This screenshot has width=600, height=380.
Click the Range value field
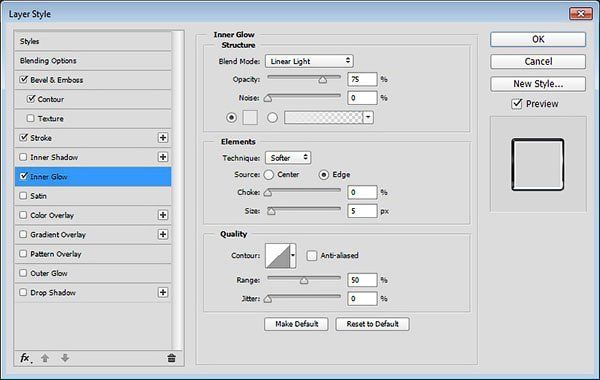pos(362,280)
